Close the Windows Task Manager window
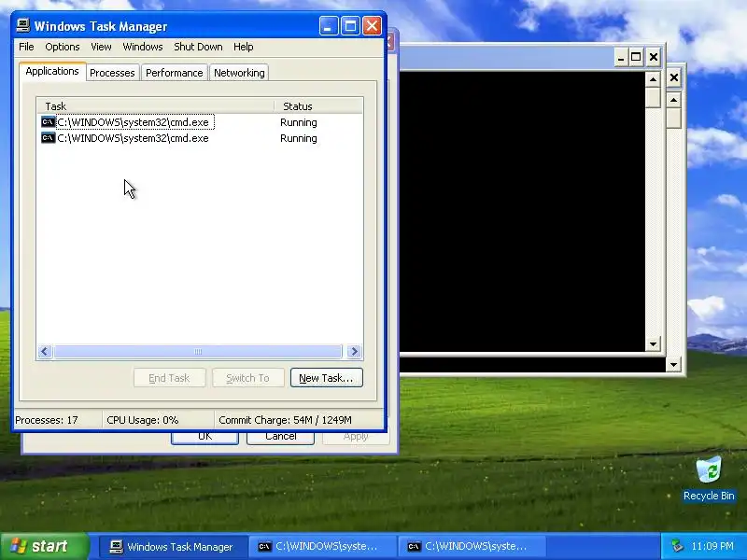Screen dimensions: 747x560 click(x=372, y=26)
